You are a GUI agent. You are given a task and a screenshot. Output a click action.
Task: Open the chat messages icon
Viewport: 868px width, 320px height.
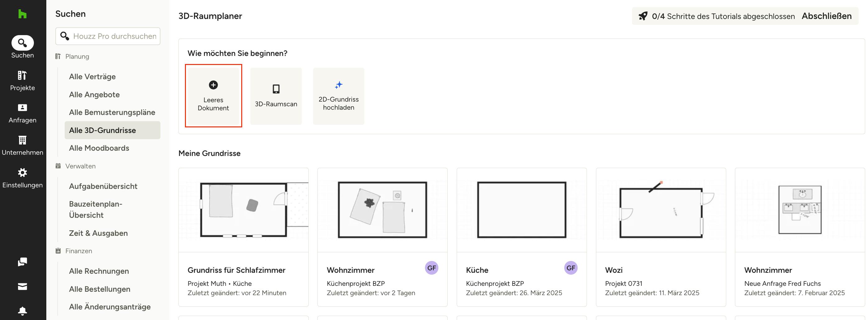[x=22, y=262]
